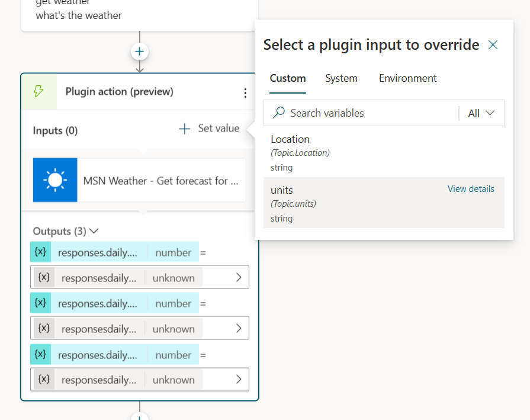Open the MSN Weather Get forecast action card

[139, 180]
